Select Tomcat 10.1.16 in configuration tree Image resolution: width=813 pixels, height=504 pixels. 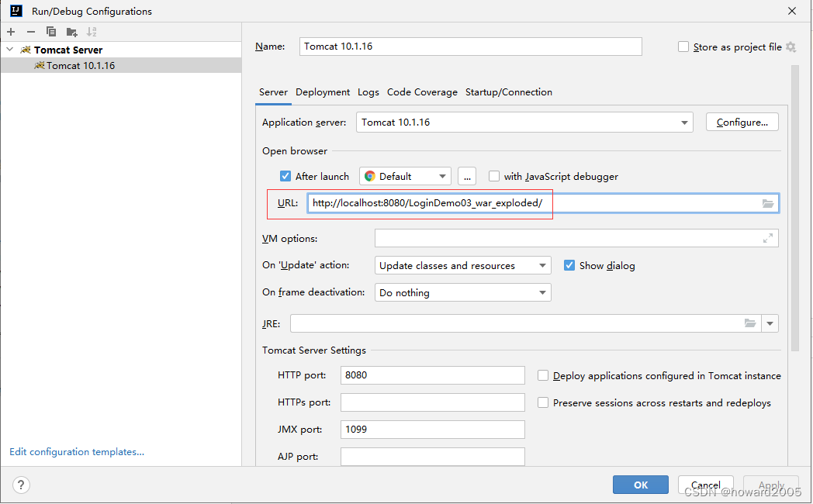[x=121, y=65]
